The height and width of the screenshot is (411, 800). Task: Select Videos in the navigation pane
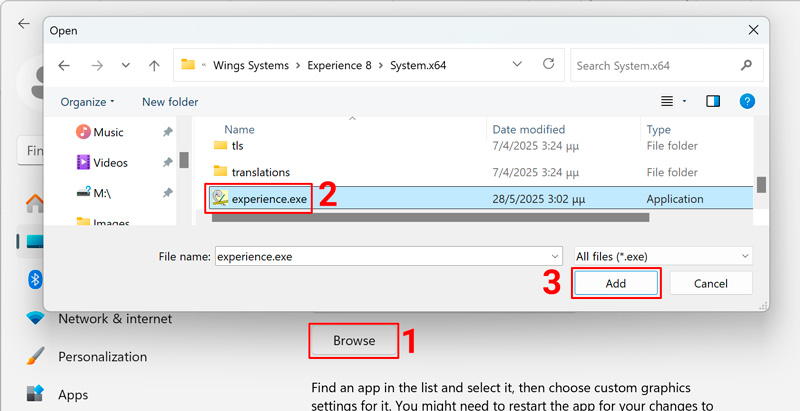point(110,162)
